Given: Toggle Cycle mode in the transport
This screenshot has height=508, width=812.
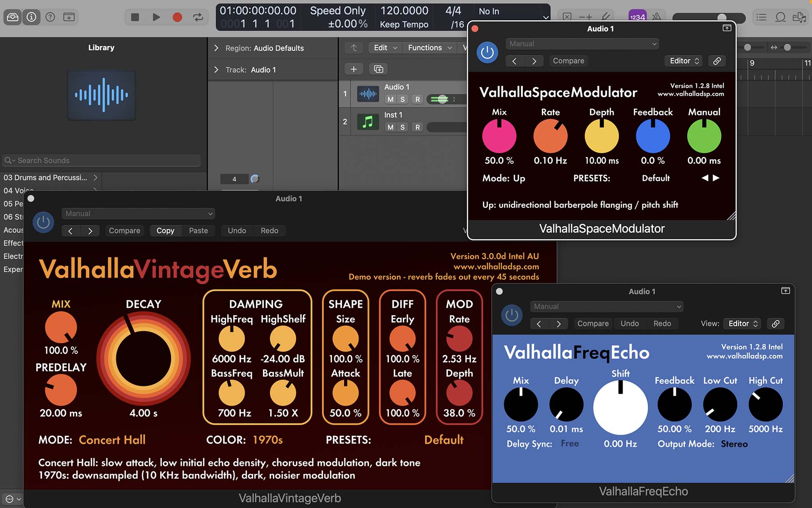Looking at the screenshot, I should [x=198, y=17].
